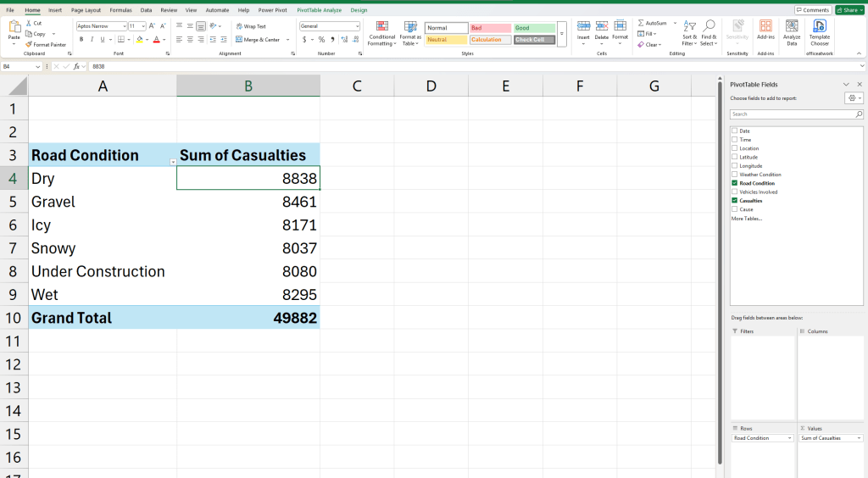Click the Format Painter icon
The image size is (868, 478).
point(30,45)
